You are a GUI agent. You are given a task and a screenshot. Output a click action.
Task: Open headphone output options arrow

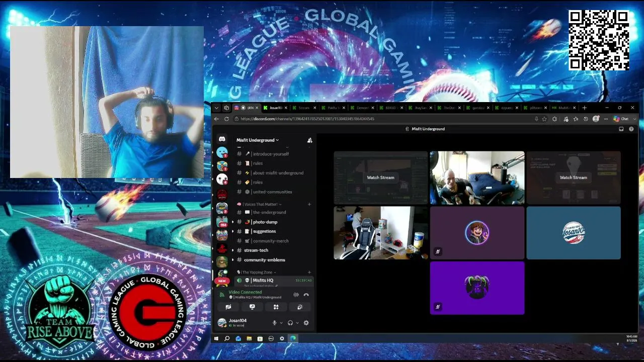tap(297, 323)
